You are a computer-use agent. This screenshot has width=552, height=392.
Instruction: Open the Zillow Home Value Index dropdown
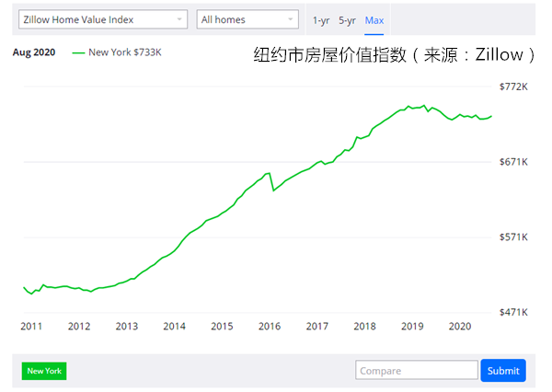[x=103, y=19]
